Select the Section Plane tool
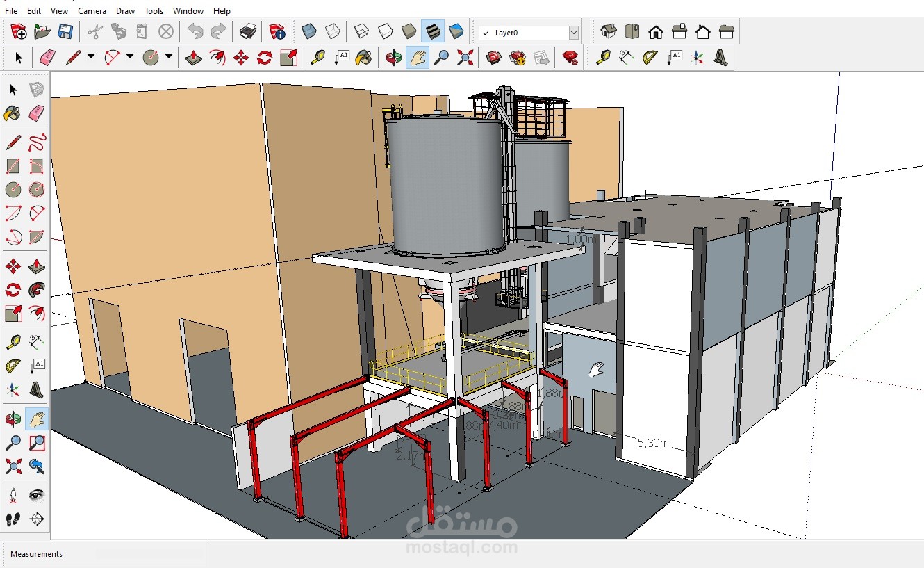924x568 pixels. click(x=37, y=519)
